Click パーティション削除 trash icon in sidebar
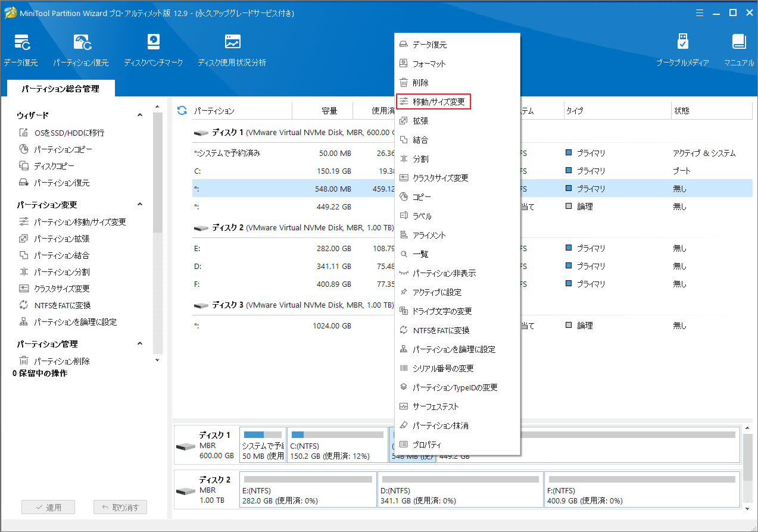Viewport: 758px width, 532px height. click(24, 361)
